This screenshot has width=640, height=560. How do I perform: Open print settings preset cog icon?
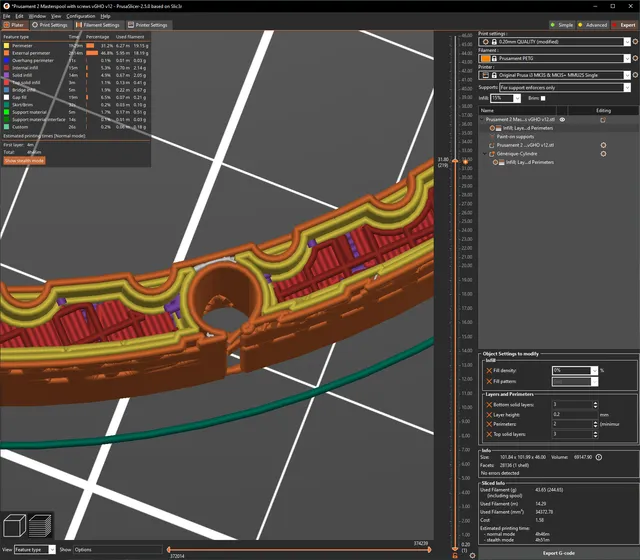tap(635, 42)
